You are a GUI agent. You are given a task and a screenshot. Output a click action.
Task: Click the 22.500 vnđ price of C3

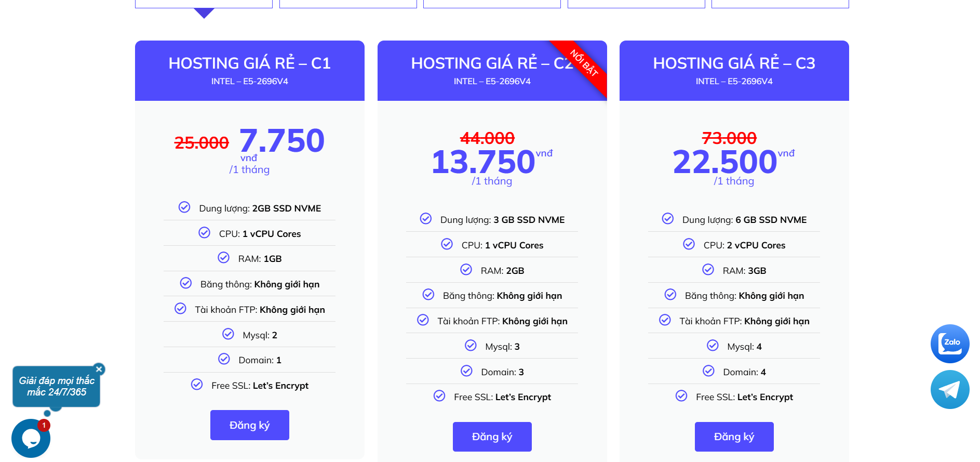(x=725, y=162)
